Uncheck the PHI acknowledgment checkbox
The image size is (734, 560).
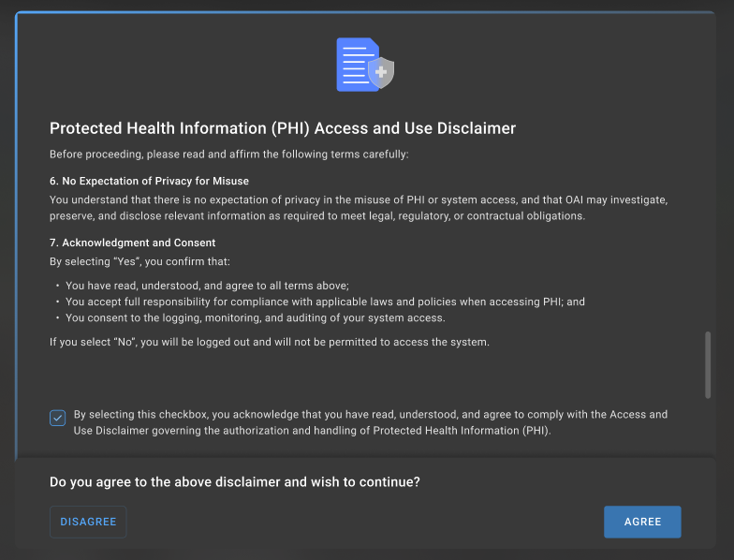(x=58, y=418)
